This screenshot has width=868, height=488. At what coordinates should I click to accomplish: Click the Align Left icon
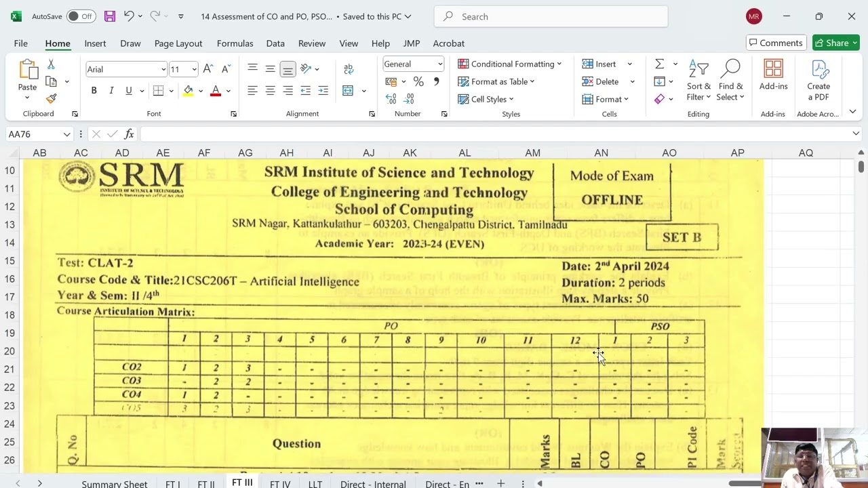pyautogui.click(x=252, y=91)
